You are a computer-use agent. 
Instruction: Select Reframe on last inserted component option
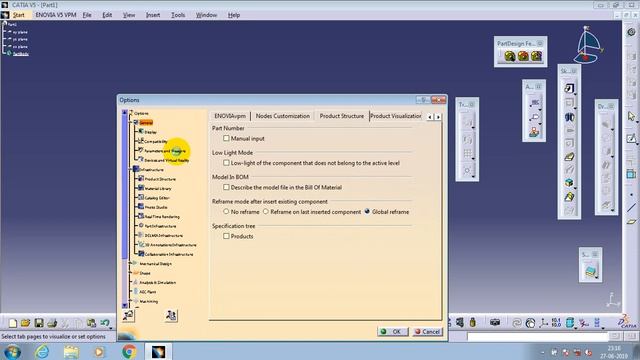pos(266,211)
